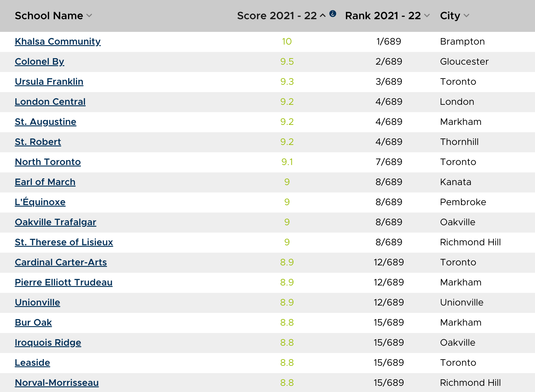
Task: Click the St. Robert link
Action: (x=38, y=142)
